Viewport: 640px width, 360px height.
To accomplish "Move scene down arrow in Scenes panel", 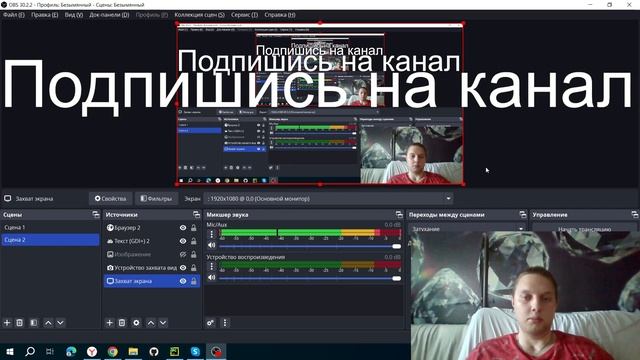I will [60, 323].
